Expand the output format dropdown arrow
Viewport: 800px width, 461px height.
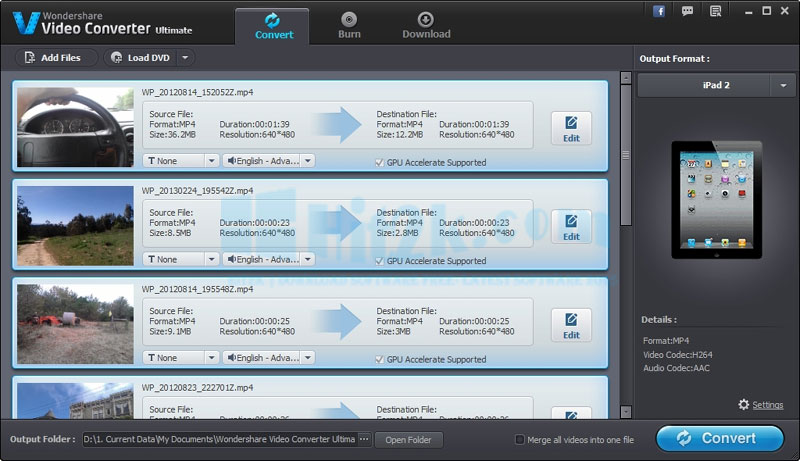coord(783,85)
